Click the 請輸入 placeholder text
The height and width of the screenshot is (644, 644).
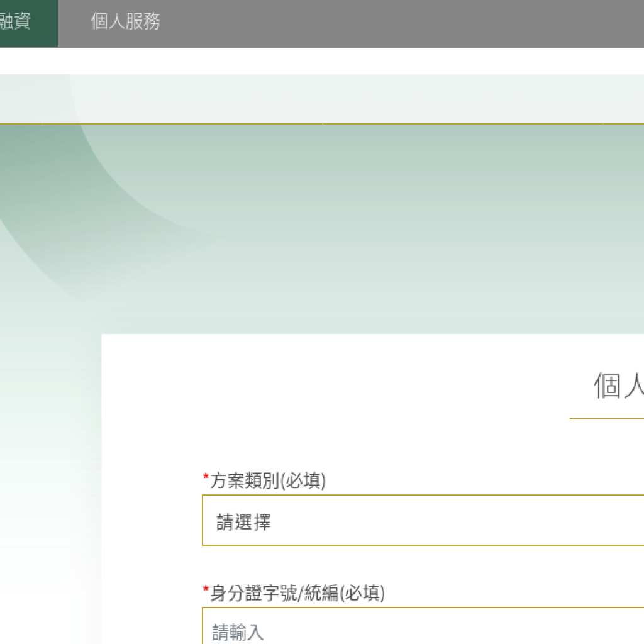238,632
